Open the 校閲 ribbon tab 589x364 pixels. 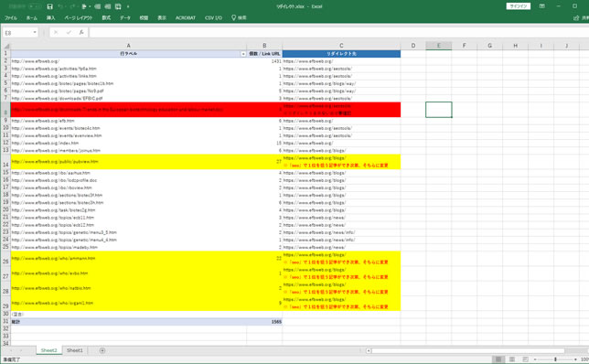(x=144, y=17)
